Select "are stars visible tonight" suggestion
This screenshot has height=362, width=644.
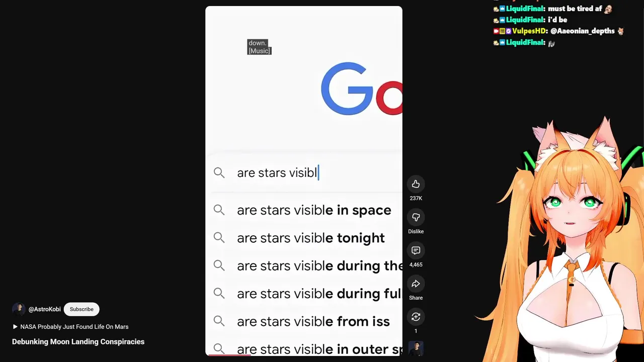point(311,238)
